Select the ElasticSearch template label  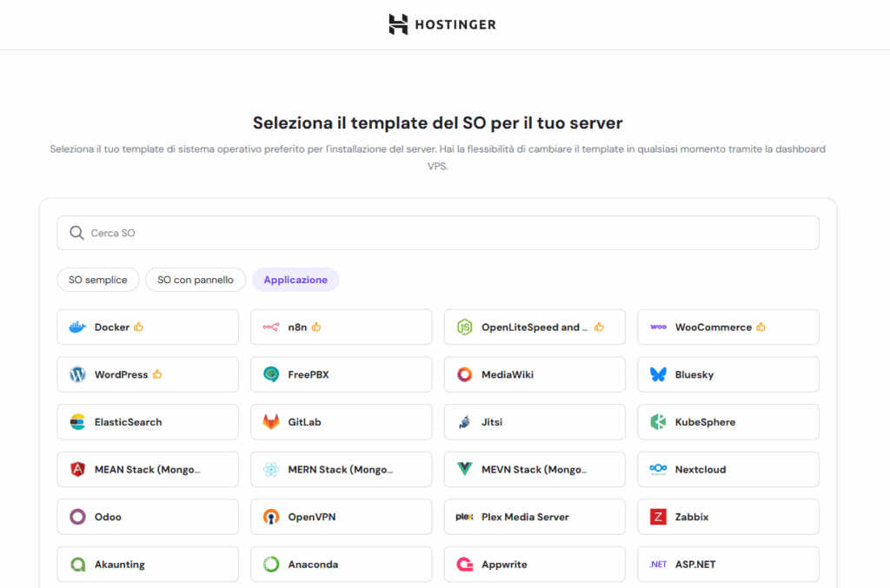tap(129, 422)
